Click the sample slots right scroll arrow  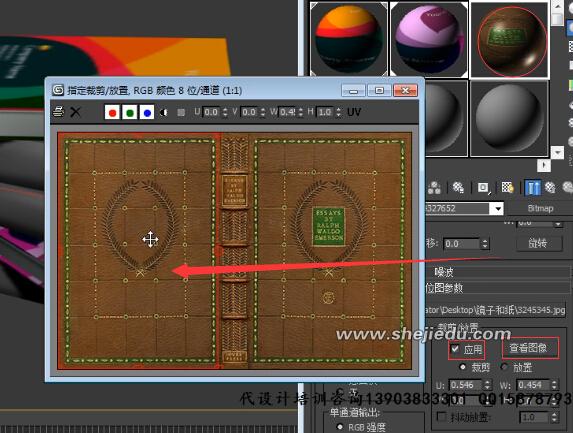point(543,166)
